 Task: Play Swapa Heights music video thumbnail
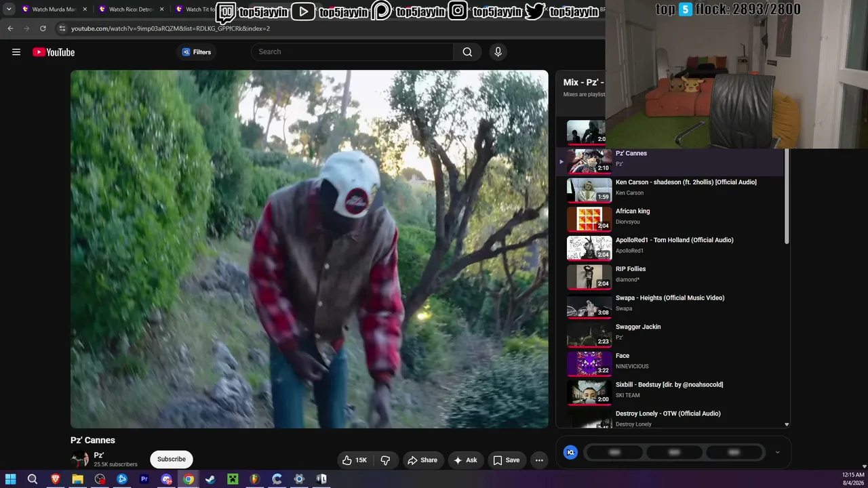[x=589, y=306]
